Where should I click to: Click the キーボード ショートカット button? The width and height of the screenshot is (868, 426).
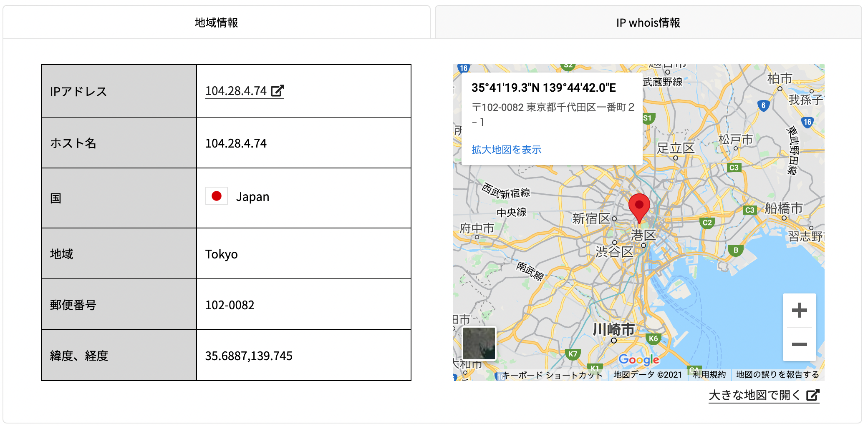[552, 375]
